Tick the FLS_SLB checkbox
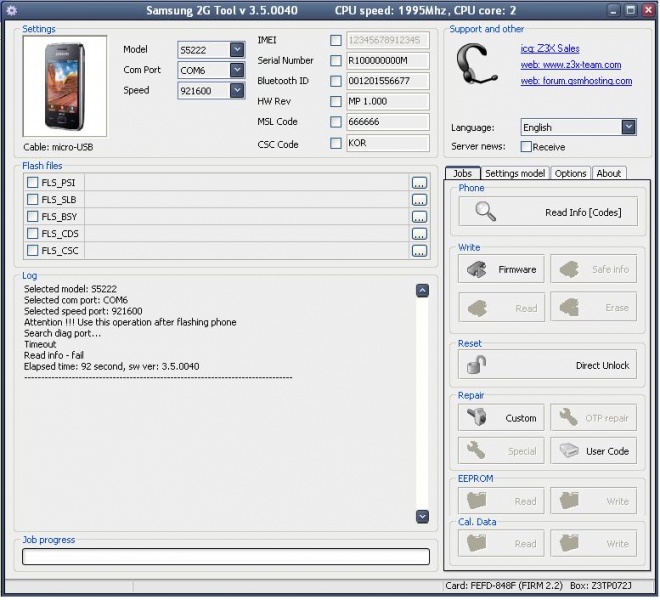This screenshot has height=600, width=660. [x=32, y=199]
